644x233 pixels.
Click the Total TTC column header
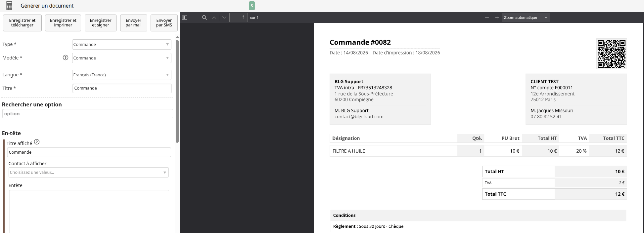coord(614,138)
